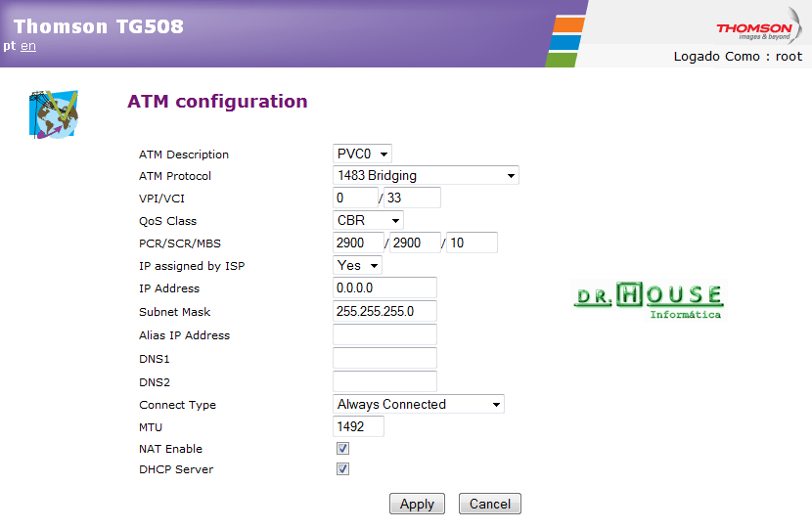
Task: Click the ATM configuration heading
Action: 217,102
